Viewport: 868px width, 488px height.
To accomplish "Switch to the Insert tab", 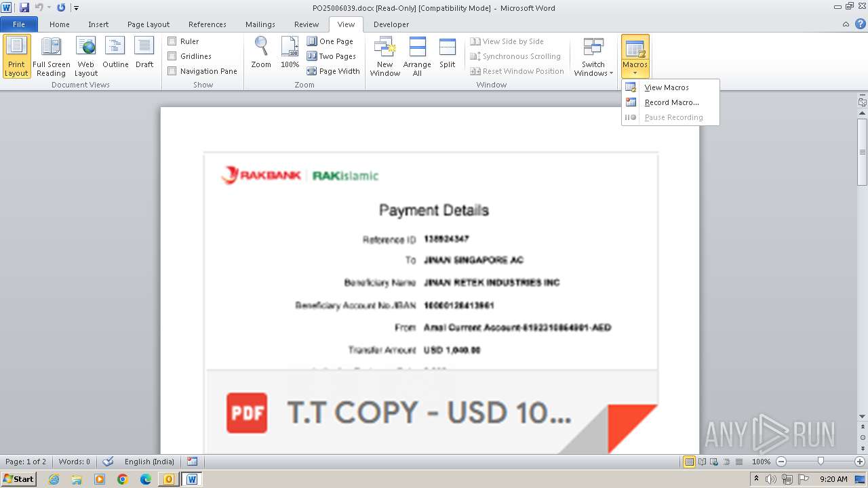I will click(98, 24).
